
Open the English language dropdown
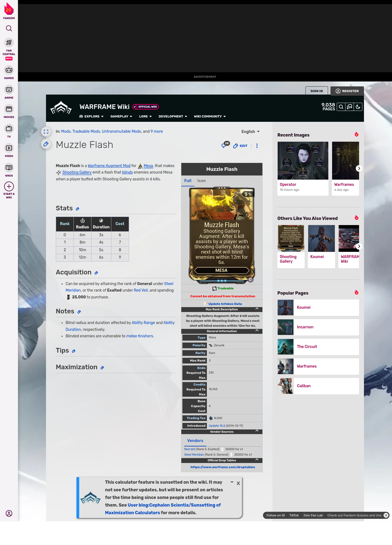tap(250, 132)
